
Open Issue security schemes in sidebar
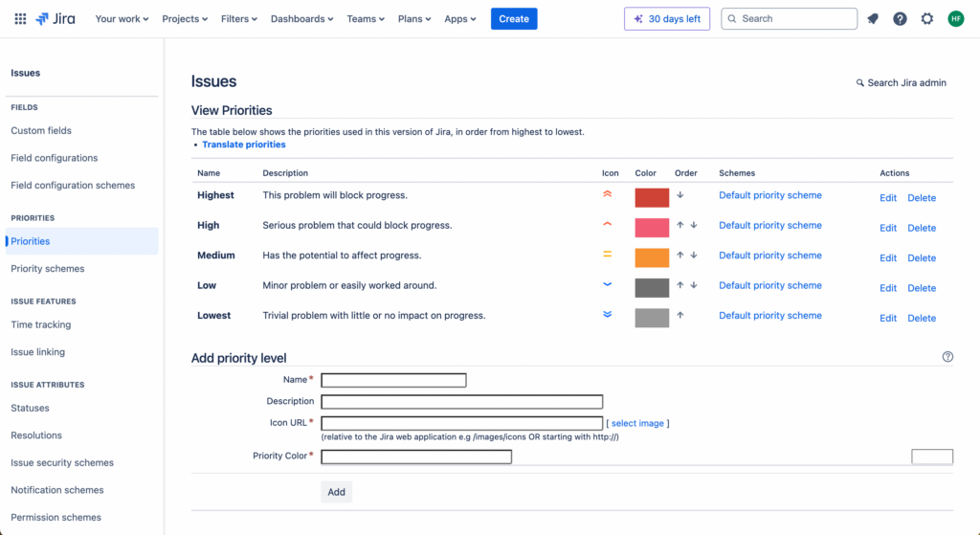point(62,463)
